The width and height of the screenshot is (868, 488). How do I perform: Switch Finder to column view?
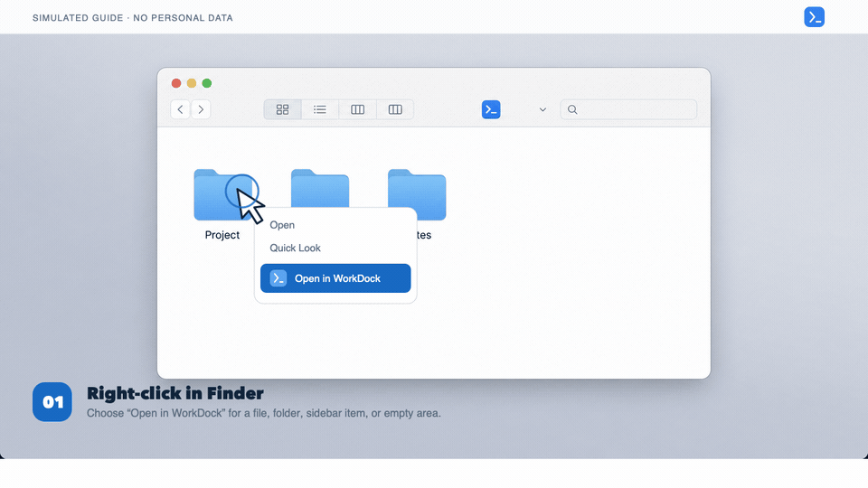click(x=358, y=109)
